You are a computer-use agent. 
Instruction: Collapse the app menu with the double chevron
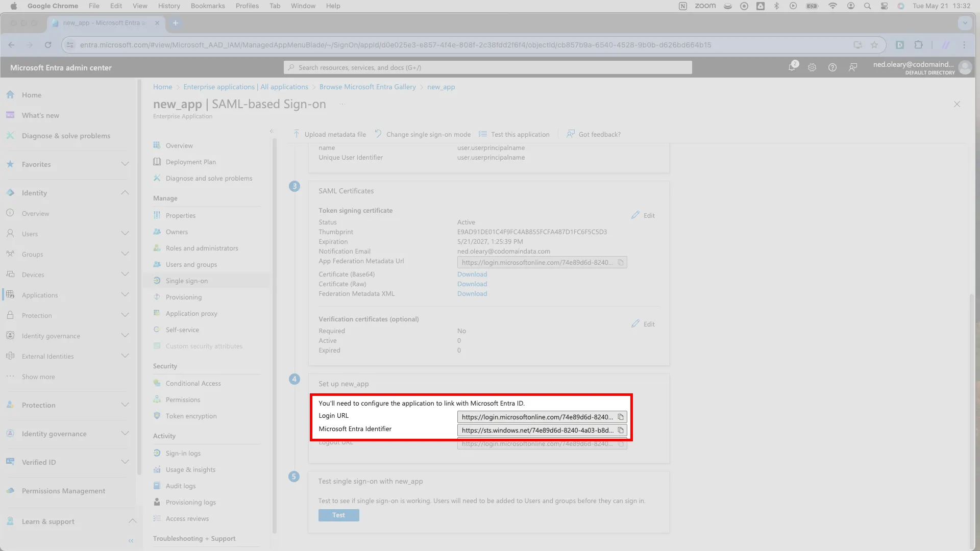[272, 131]
